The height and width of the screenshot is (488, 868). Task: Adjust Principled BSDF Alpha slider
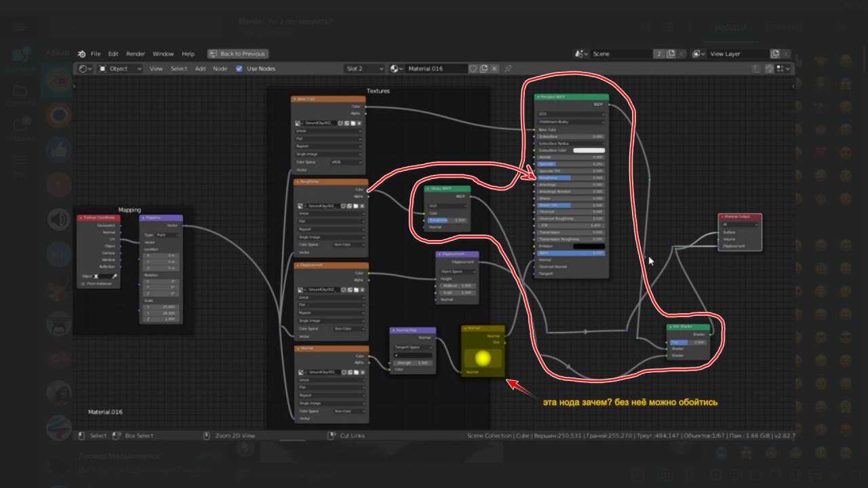coord(571,253)
